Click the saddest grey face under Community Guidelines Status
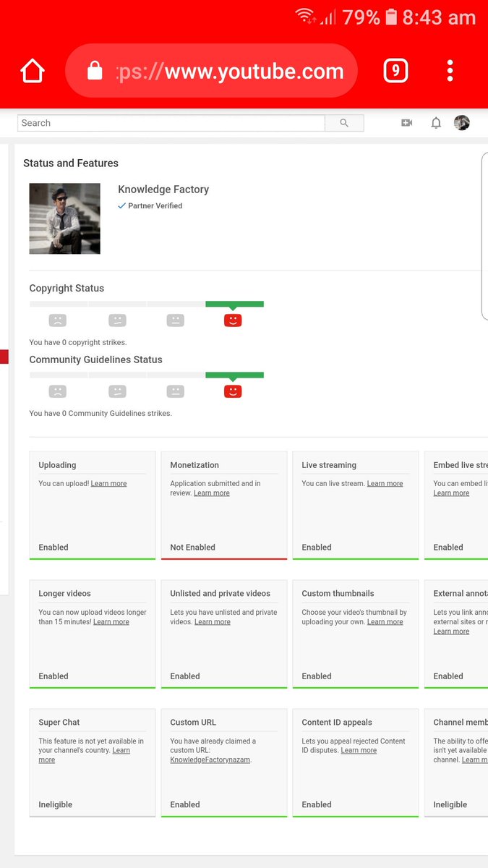488x868 pixels. coord(58,391)
